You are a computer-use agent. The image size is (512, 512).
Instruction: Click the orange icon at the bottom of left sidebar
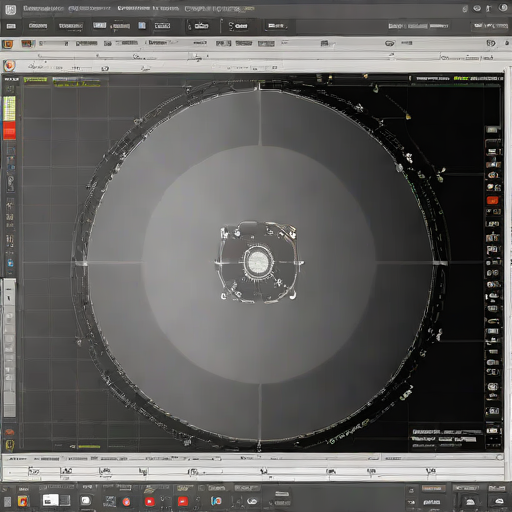[x=10, y=432]
